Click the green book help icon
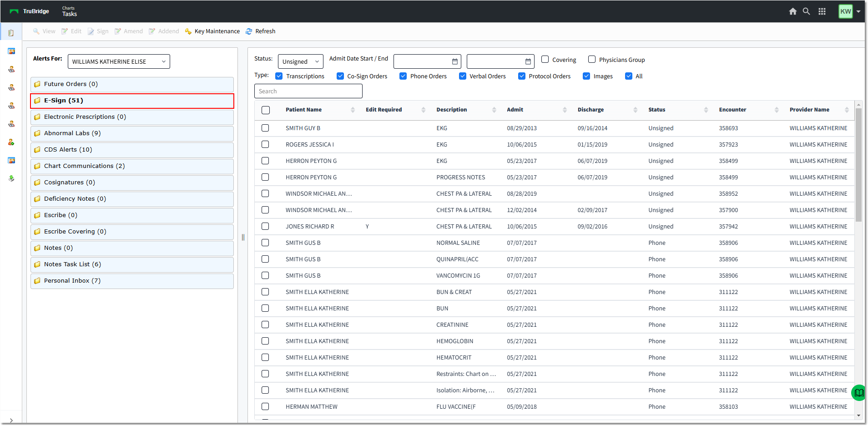Screen dimensions: 868x426 coord(859,392)
